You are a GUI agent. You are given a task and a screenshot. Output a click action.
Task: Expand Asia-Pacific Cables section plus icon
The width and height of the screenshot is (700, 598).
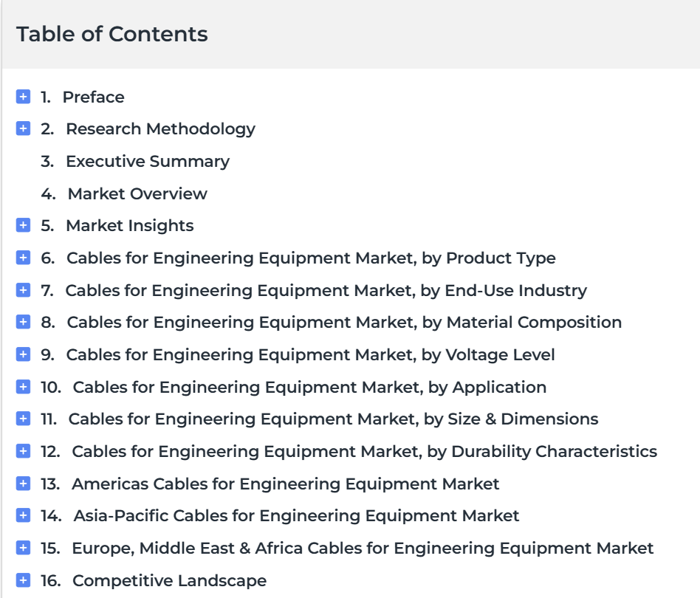(x=23, y=515)
